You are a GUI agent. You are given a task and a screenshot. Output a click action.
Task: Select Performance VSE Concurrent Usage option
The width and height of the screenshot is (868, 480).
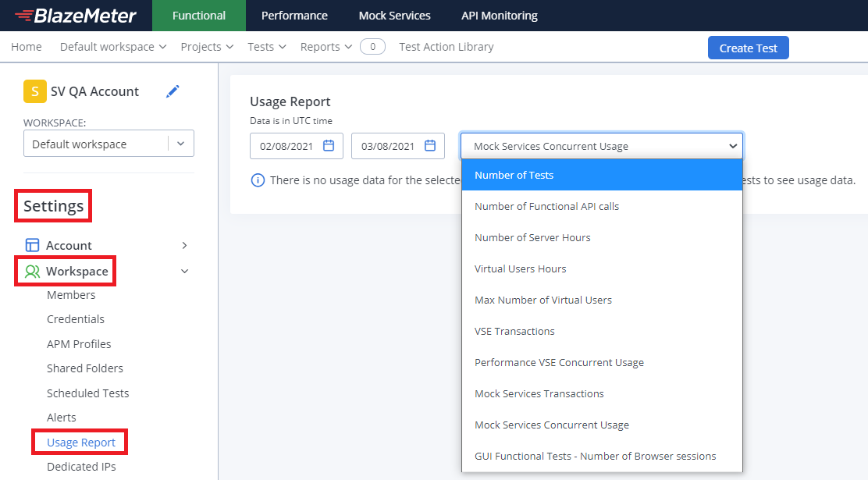602,363
